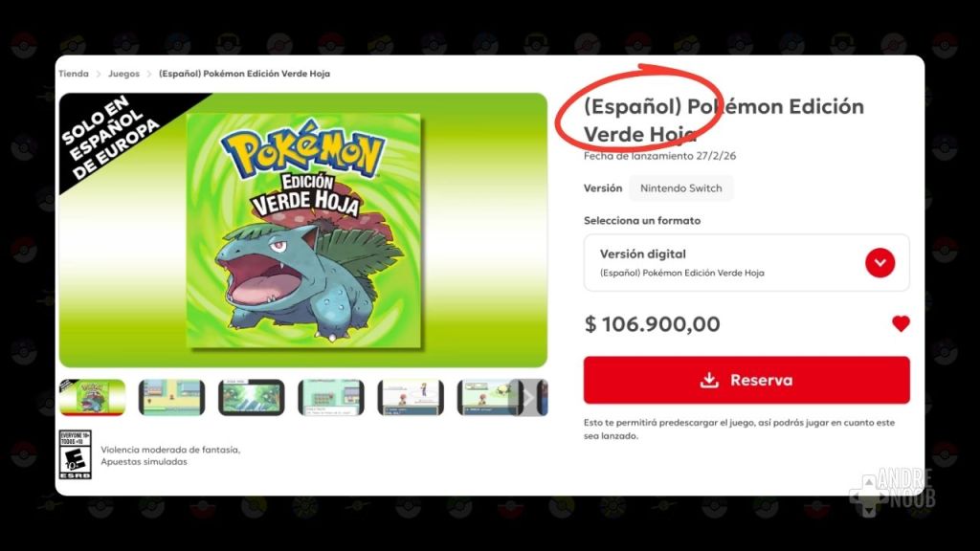Image resolution: width=980 pixels, height=551 pixels.
Task: Select the second gameplay screenshot thumbnail
Action: [x=172, y=397]
